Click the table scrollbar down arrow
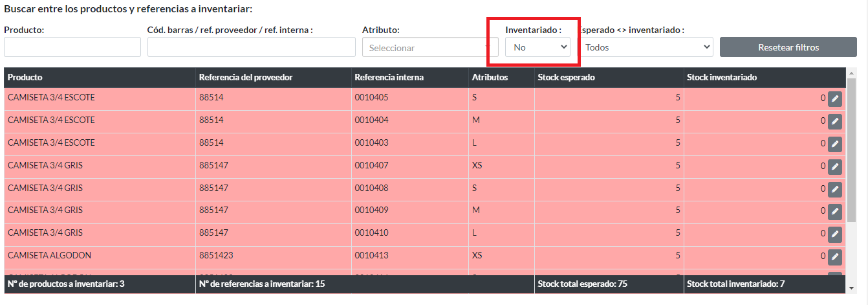The image size is (868, 305). [x=851, y=288]
